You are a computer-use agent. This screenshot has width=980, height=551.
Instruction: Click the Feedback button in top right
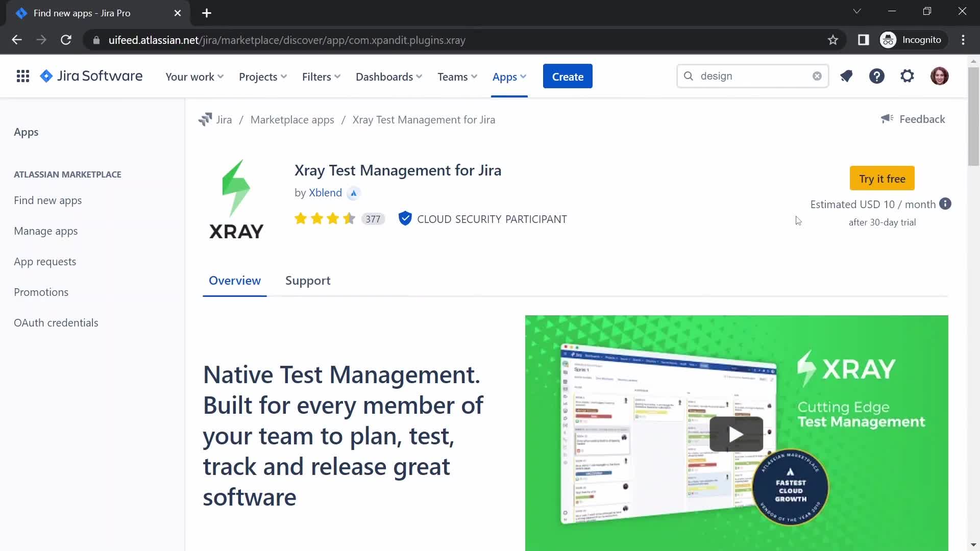(913, 119)
